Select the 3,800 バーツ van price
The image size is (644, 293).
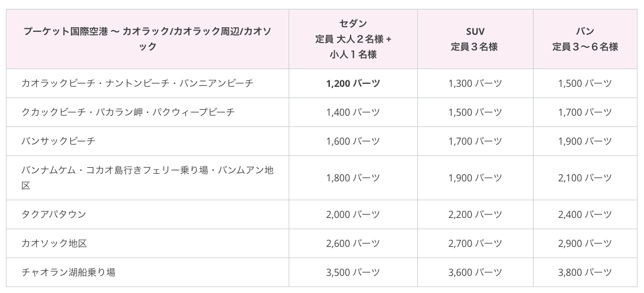point(585,272)
